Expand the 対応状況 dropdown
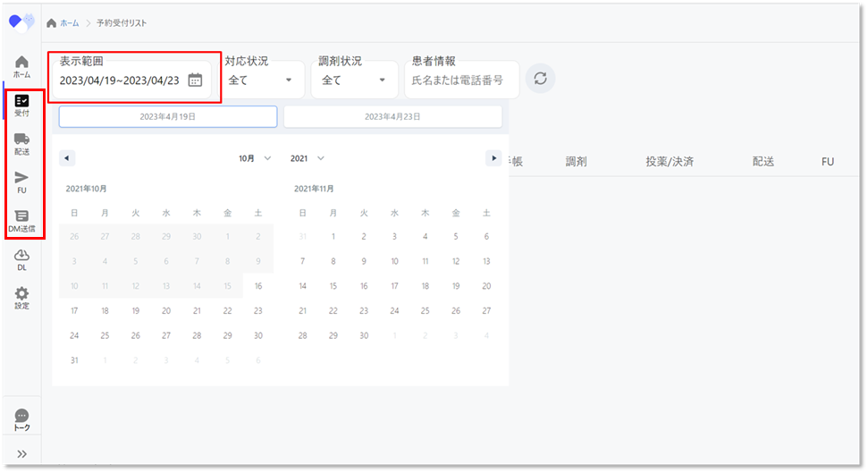The width and height of the screenshot is (868, 473). pos(260,80)
